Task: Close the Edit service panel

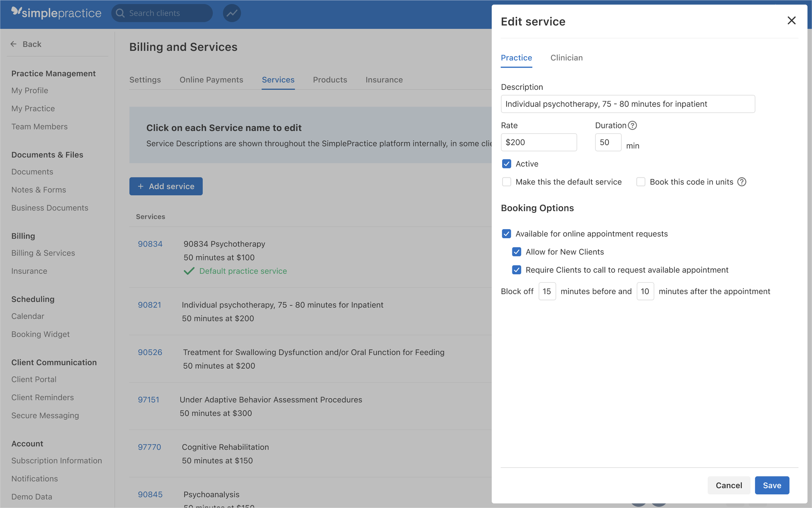Action: point(791,21)
